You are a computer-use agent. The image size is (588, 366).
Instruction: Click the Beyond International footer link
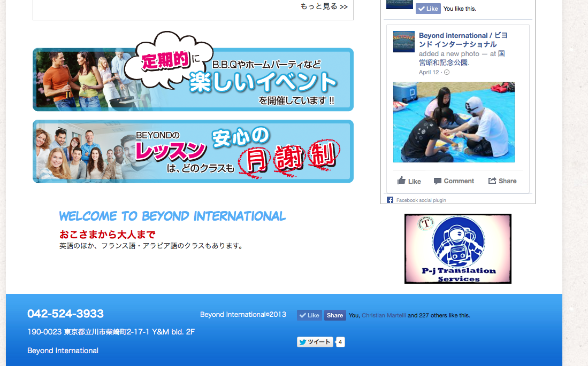pos(63,351)
